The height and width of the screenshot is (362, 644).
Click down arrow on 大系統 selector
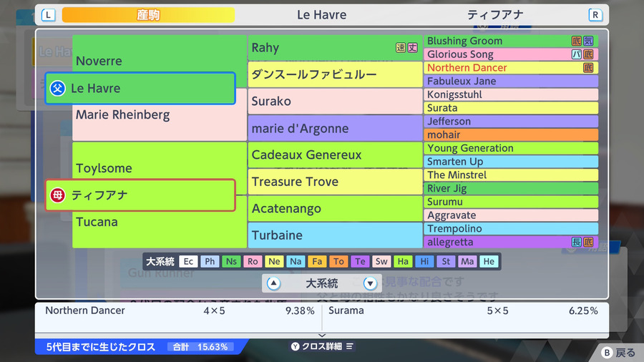pyautogui.click(x=370, y=283)
